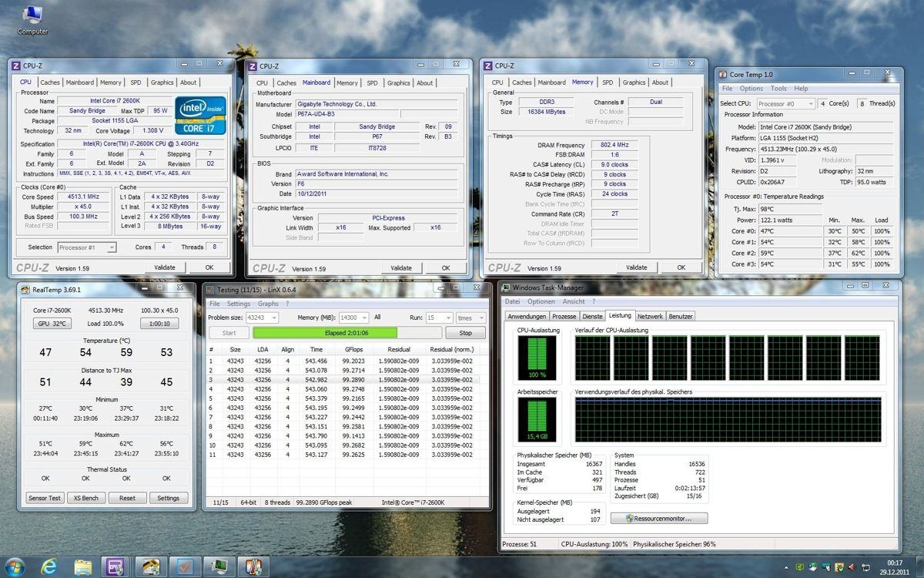The width and height of the screenshot is (924, 578).
Task: Click the CPU-Auslastung 100% meter
Action: [537, 358]
